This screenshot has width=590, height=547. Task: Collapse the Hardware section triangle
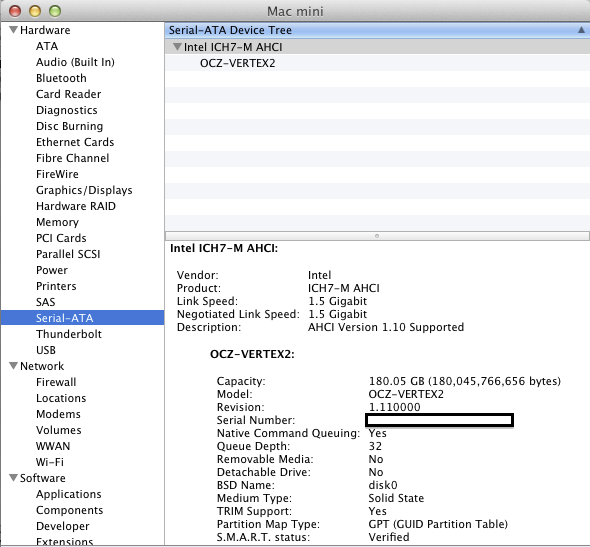13,30
